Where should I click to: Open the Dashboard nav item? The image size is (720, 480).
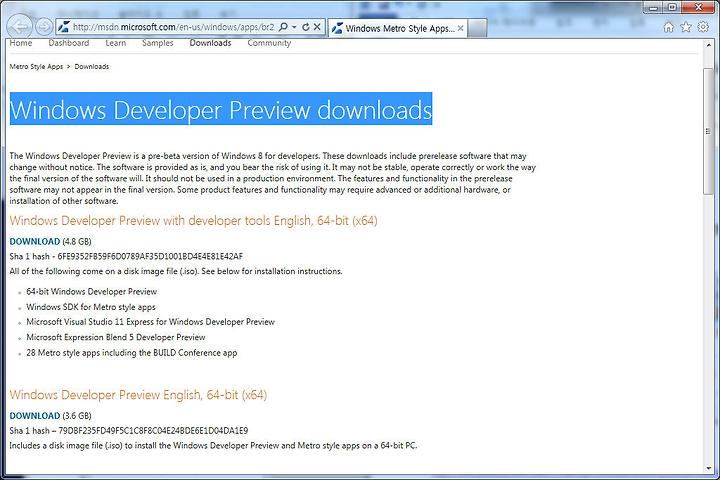69,43
